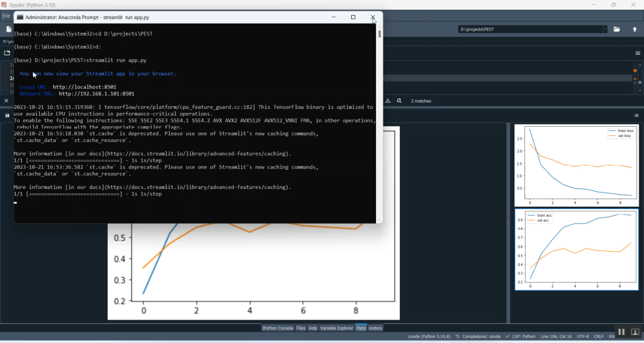
Task: Click the browse tabs icon in editor
Action: (7, 53)
